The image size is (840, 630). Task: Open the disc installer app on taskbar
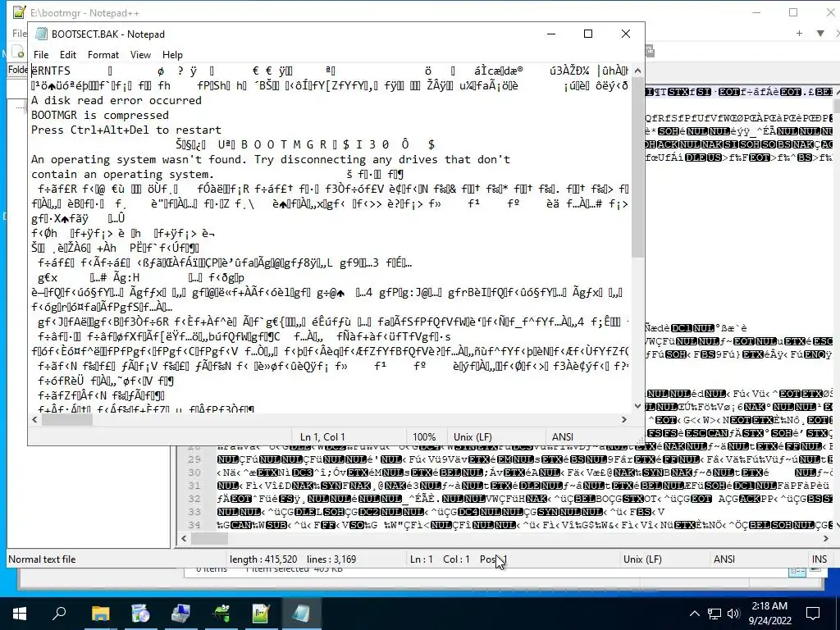(x=140, y=614)
